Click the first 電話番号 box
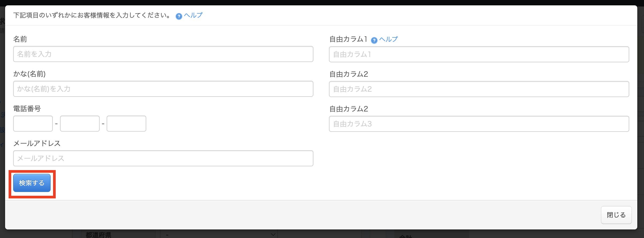 coord(33,124)
